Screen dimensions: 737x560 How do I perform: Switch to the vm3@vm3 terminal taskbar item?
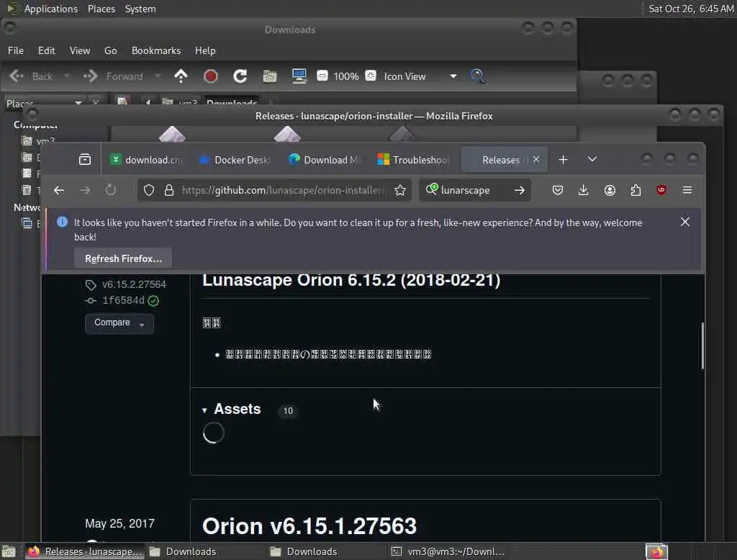pyautogui.click(x=448, y=551)
